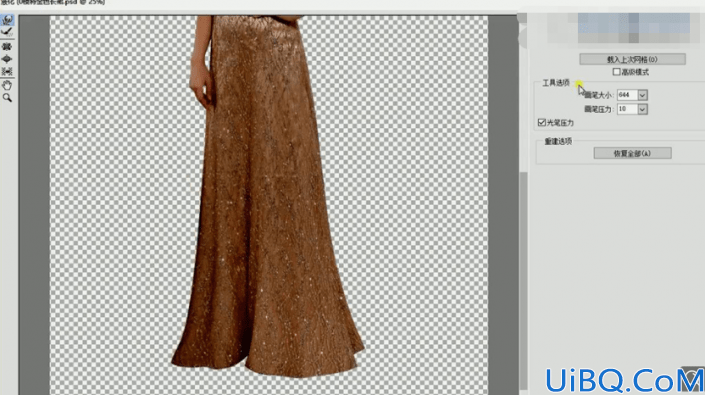Enable the 高级模式 checkbox

[x=616, y=72]
